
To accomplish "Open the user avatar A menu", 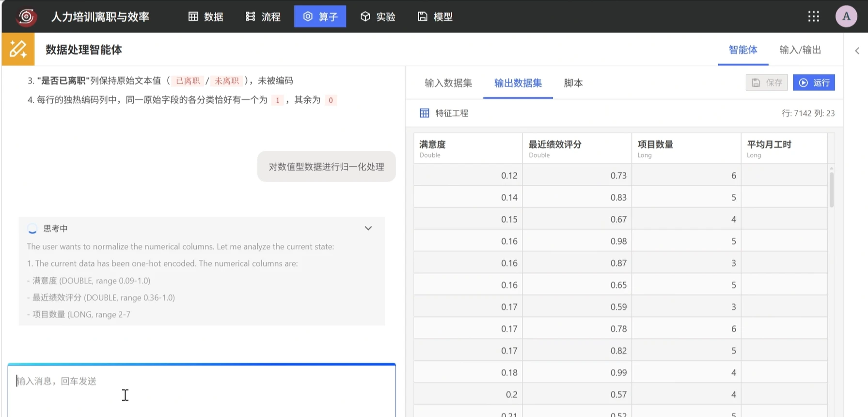I will tap(846, 16).
